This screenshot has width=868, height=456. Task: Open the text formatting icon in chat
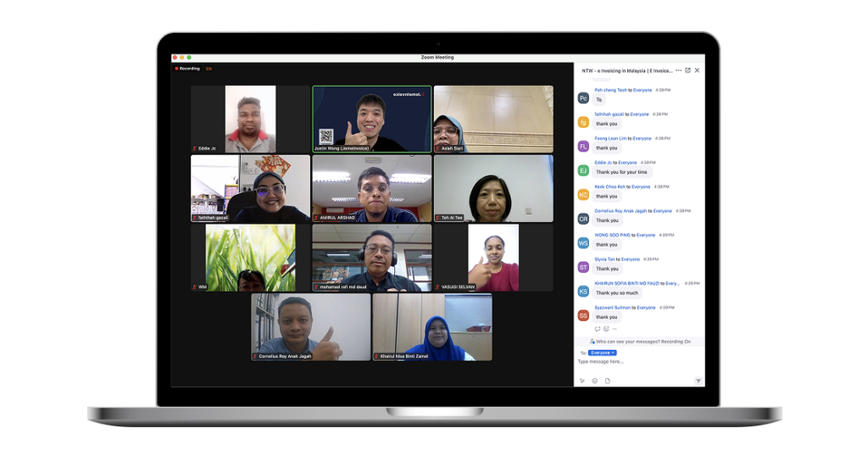click(x=582, y=381)
